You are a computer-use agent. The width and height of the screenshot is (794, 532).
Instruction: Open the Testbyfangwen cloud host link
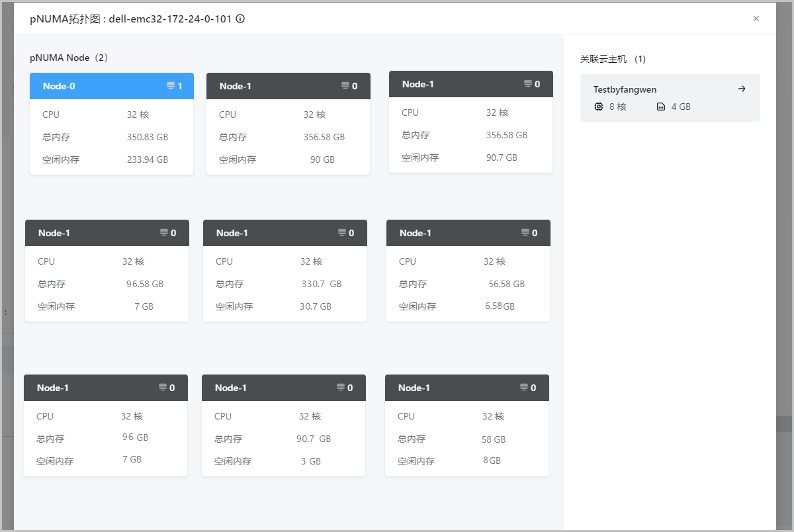pyautogui.click(x=625, y=89)
